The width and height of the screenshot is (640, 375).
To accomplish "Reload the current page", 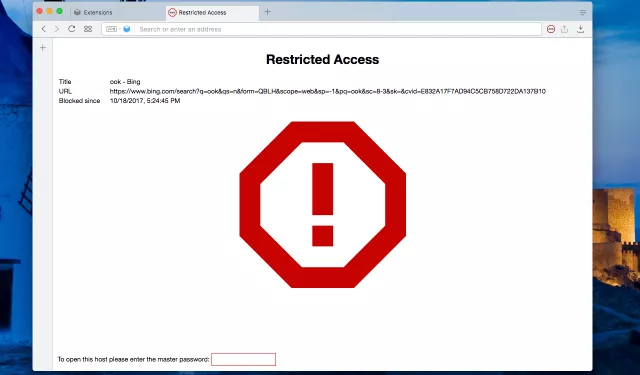I will (71, 29).
